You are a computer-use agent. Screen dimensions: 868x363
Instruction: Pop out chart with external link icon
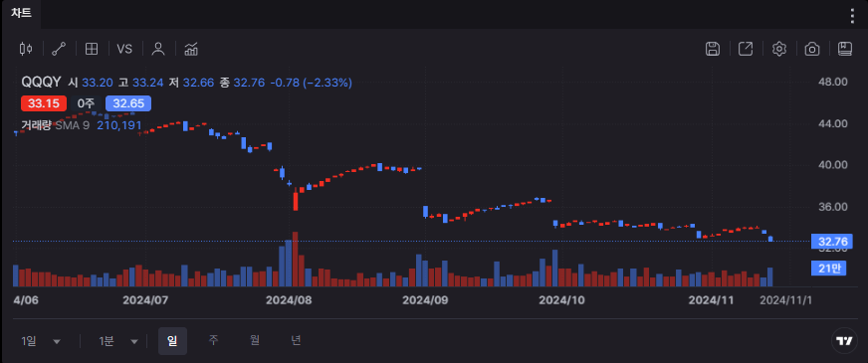pos(746,49)
